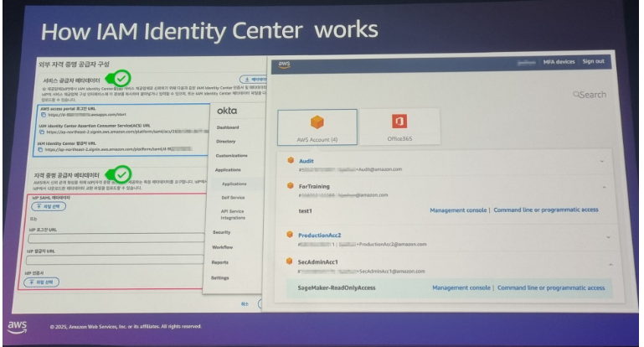Select the AWS Account (4) tile
644x347 pixels.
tap(317, 127)
